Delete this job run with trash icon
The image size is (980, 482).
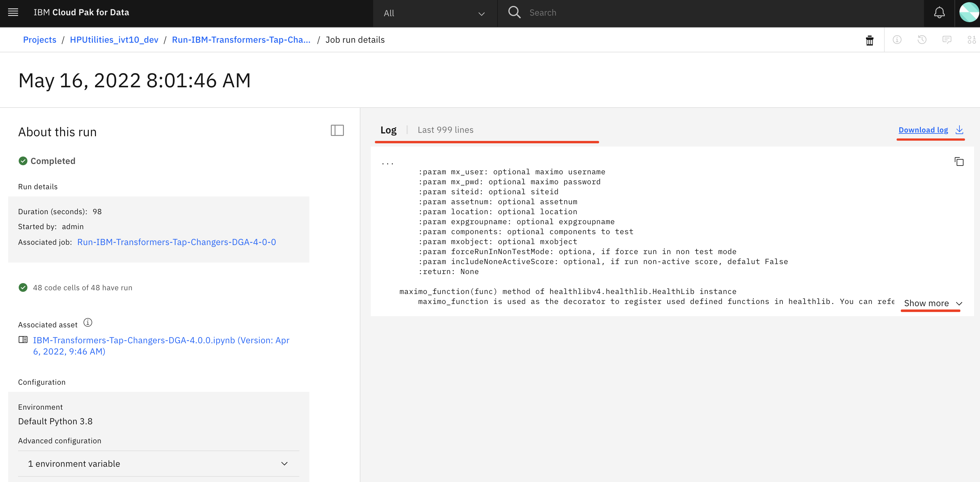tap(870, 40)
